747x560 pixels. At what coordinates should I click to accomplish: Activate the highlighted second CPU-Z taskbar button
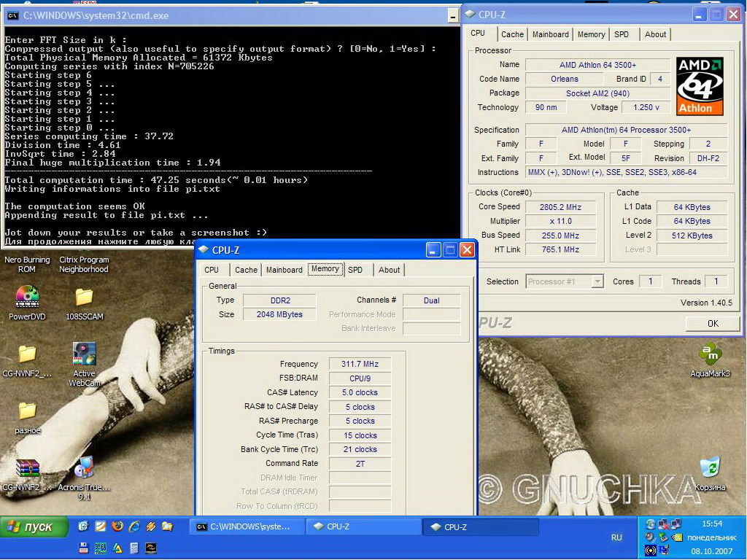(480, 526)
